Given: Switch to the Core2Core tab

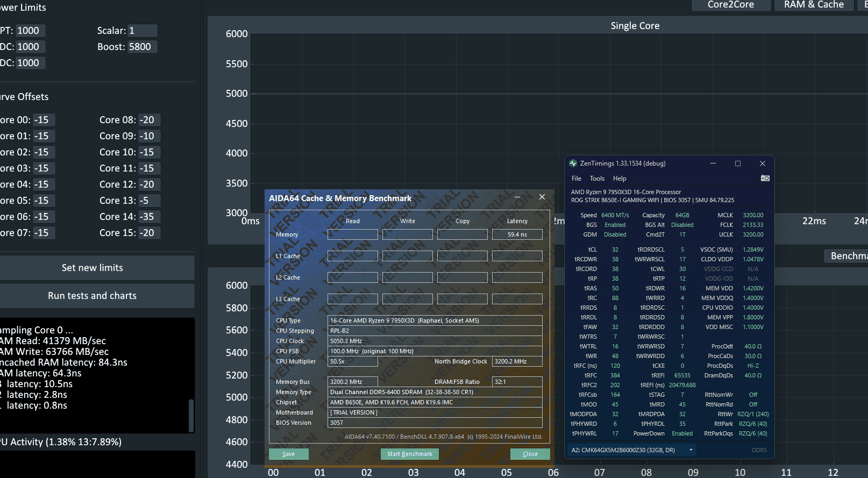Looking at the screenshot, I should [730, 5].
